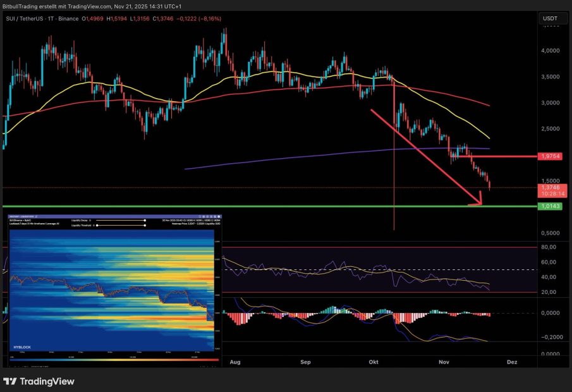Select the Okt label on time axis
Screen dimensions: 572x392
click(374, 362)
